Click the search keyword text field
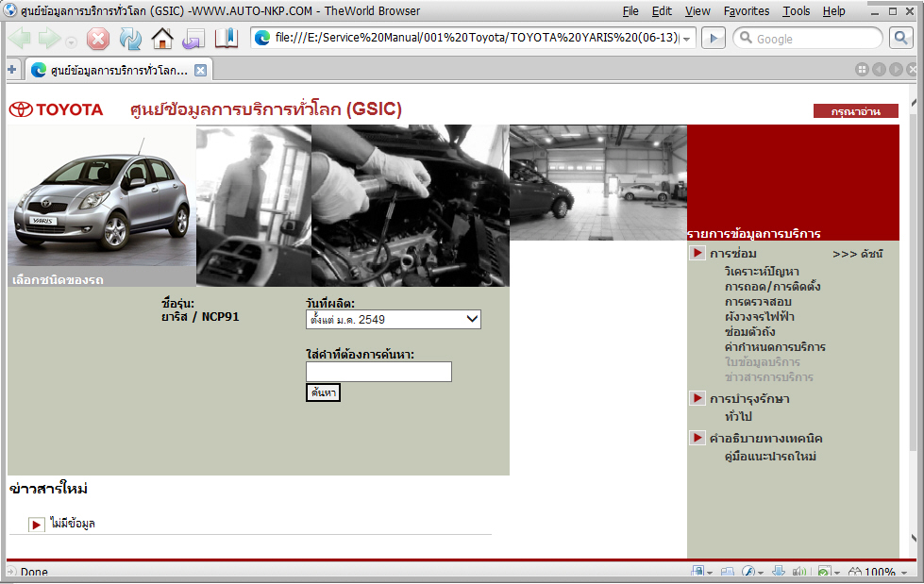Screen dimensions: 924x584 pyautogui.click(x=378, y=372)
